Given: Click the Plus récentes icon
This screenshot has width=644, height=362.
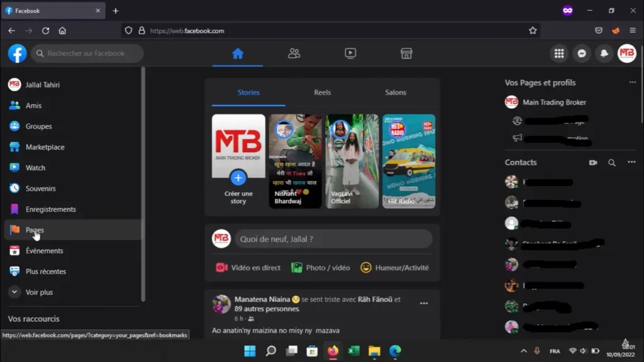Looking at the screenshot, I should 14,271.
